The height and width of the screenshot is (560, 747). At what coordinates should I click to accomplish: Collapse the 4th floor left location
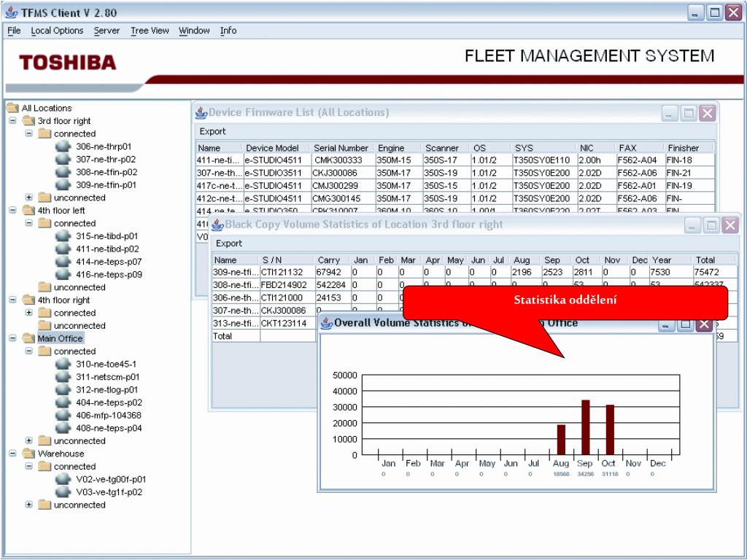13,210
